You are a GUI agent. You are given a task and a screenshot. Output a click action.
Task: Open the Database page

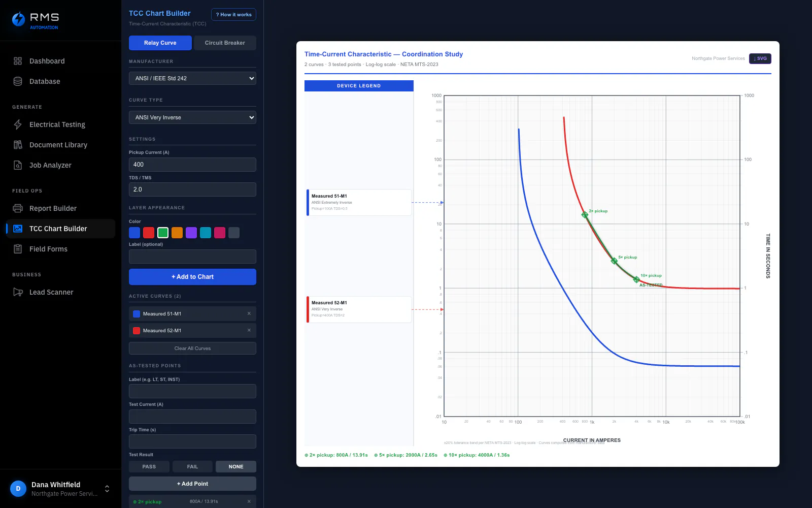[x=60, y=81]
